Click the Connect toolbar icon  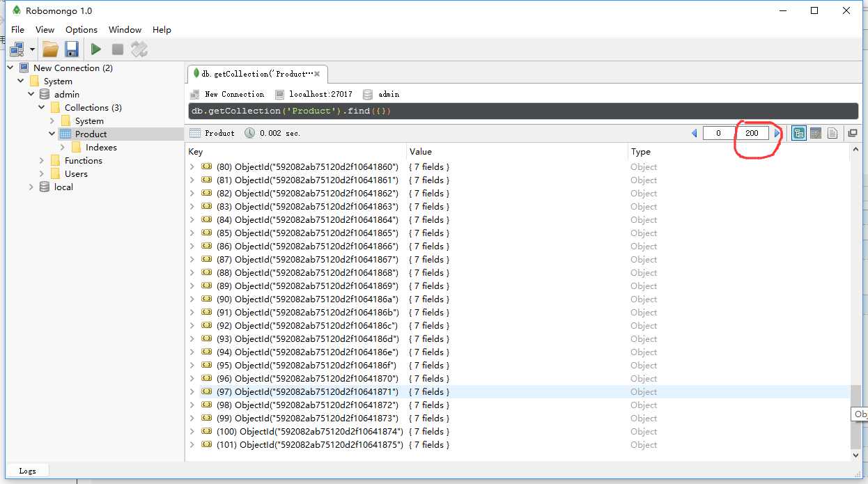tap(17, 49)
